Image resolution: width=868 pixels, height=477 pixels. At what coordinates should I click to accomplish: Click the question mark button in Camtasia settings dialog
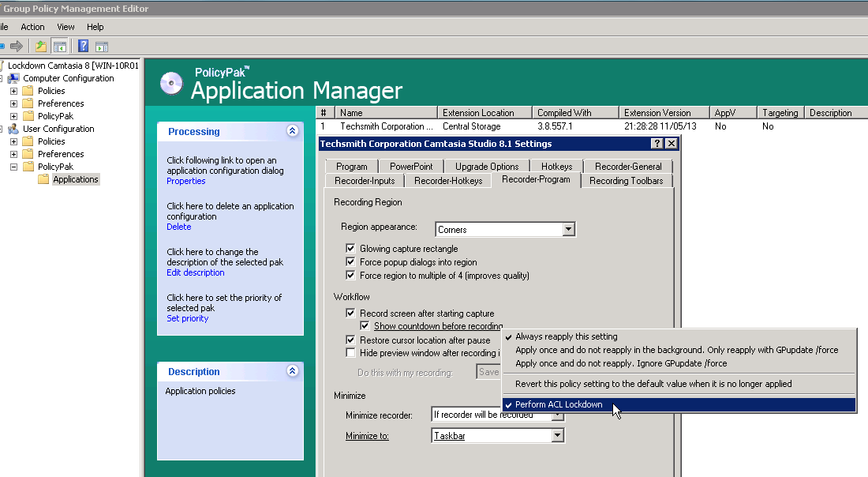pos(657,144)
